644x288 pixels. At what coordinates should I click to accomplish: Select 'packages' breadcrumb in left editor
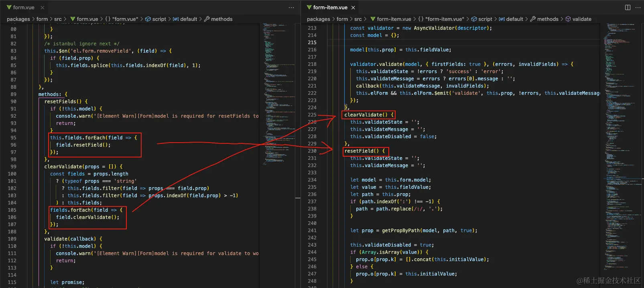tap(18, 19)
